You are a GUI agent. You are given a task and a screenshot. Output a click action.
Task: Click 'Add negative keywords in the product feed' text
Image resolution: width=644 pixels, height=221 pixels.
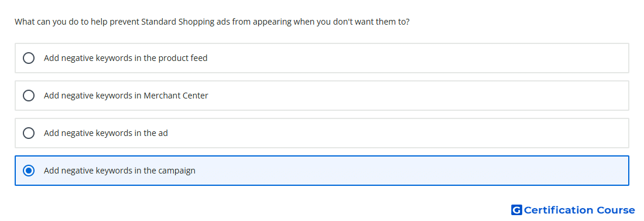coord(126,58)
